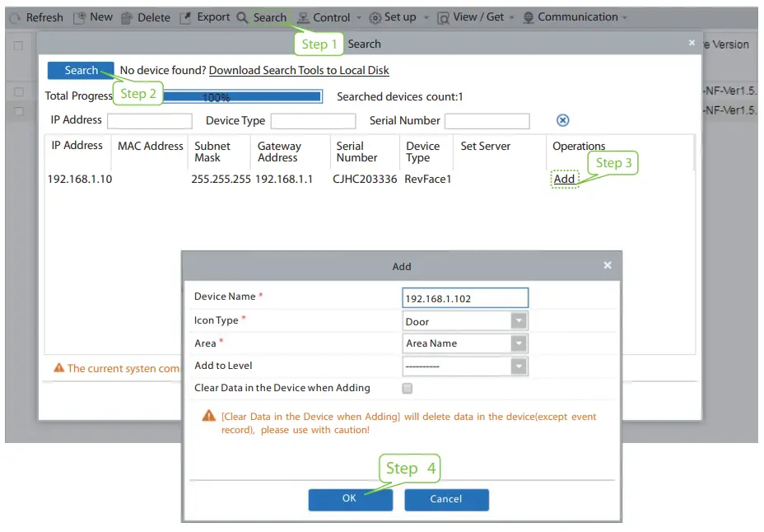Click the Set up gear icon
The height and width of the screenshot is (532, 764).
click(x=375, y=18)
